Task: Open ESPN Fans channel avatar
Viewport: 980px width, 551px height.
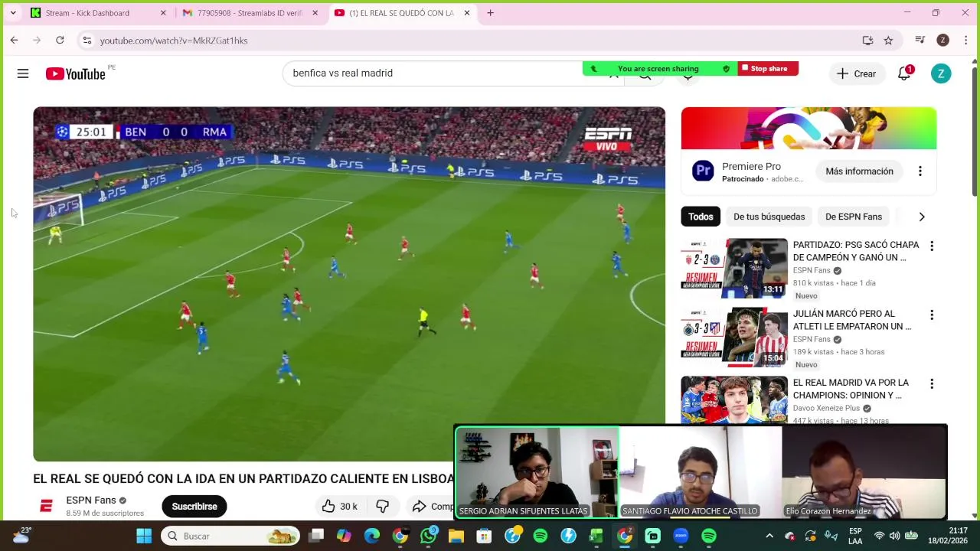Action: 46,506
